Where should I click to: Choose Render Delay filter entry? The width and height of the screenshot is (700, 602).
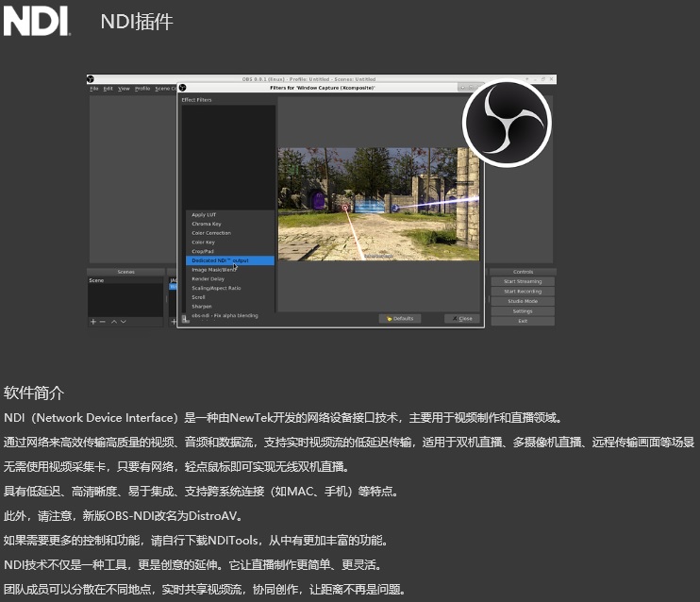(x=230, y=278)
